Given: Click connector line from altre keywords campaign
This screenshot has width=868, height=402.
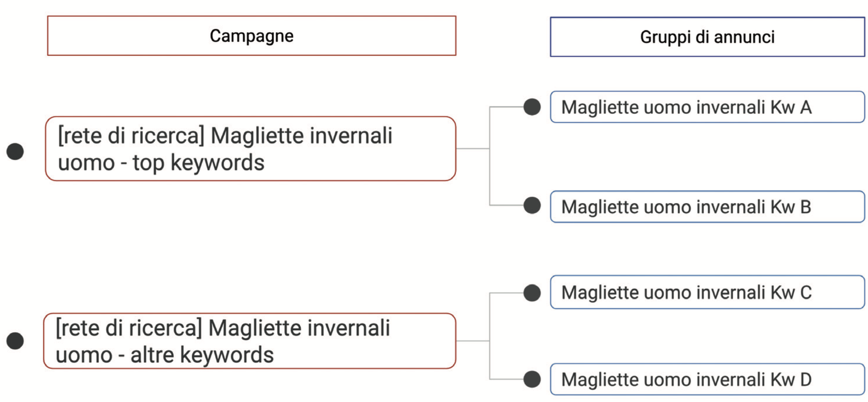Looking at the screenshot, I should click(x=473, y=341).
